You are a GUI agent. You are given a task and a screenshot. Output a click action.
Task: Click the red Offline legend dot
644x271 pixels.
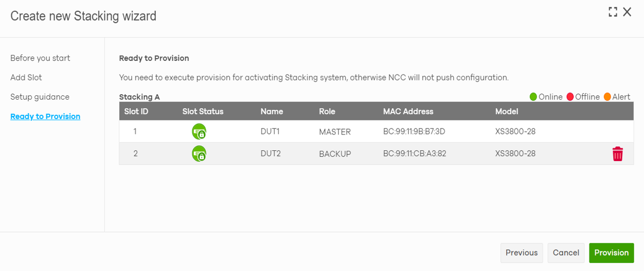pos(570,97)
